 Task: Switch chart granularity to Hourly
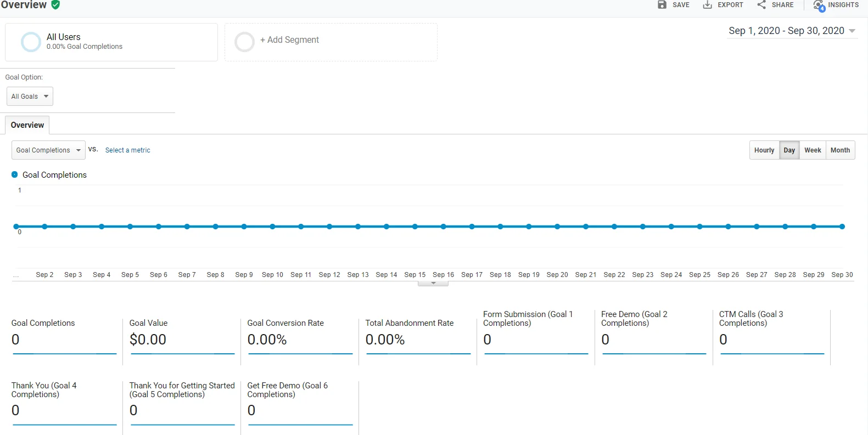tap(764, 150)
